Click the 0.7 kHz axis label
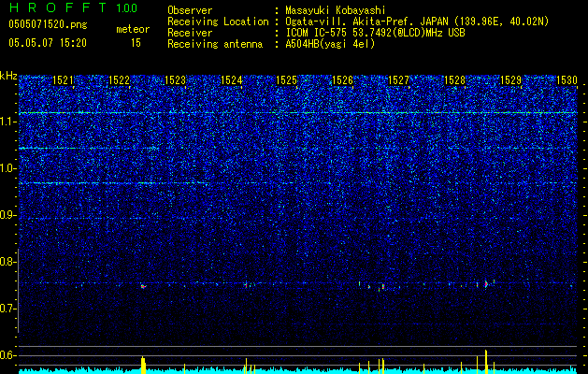The image size is (588, 374). coord(7,309)
